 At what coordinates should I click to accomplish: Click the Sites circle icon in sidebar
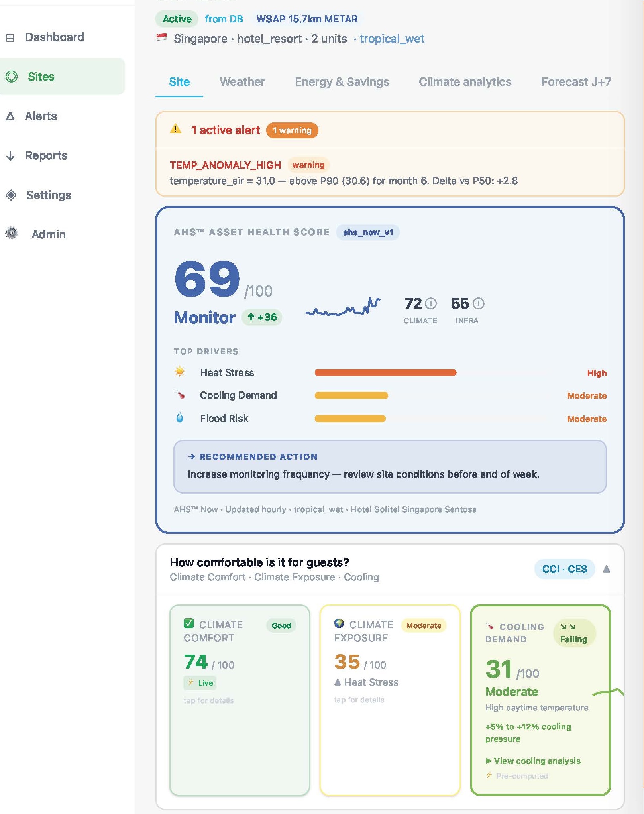click(12, 76)
